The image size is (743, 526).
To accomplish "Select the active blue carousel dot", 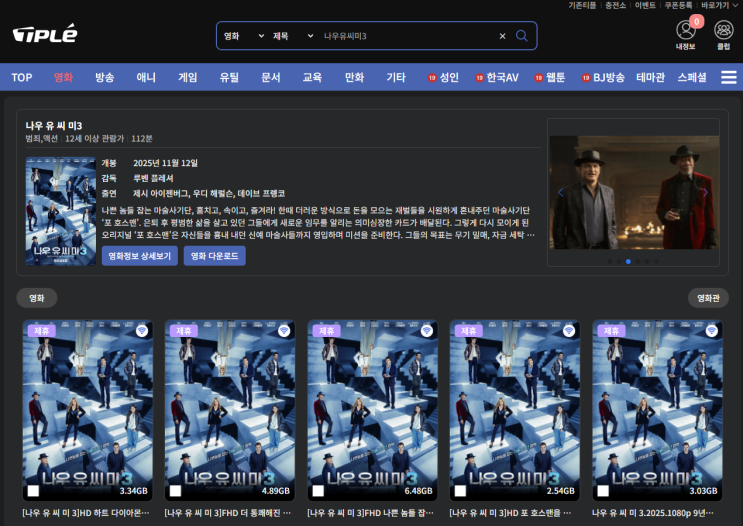I will (628, 262).
